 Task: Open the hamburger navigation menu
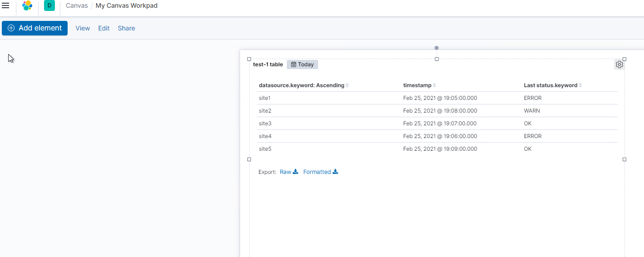pos(6,5)
